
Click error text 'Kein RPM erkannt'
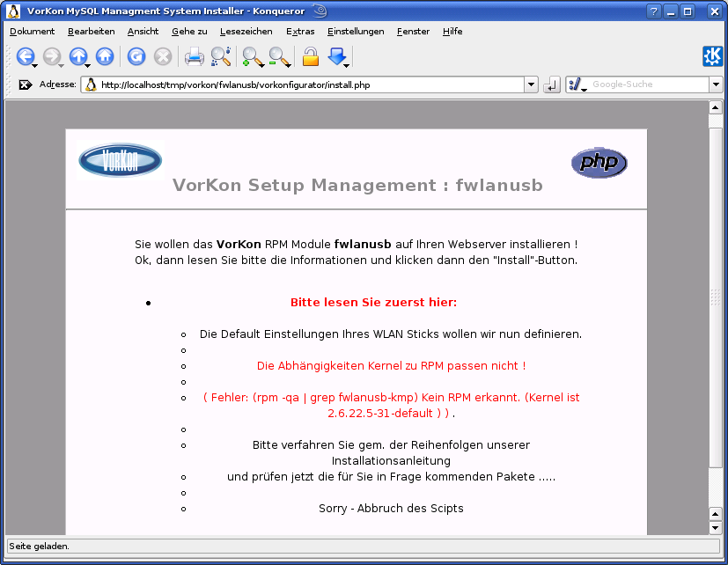(x=472, y=398)
